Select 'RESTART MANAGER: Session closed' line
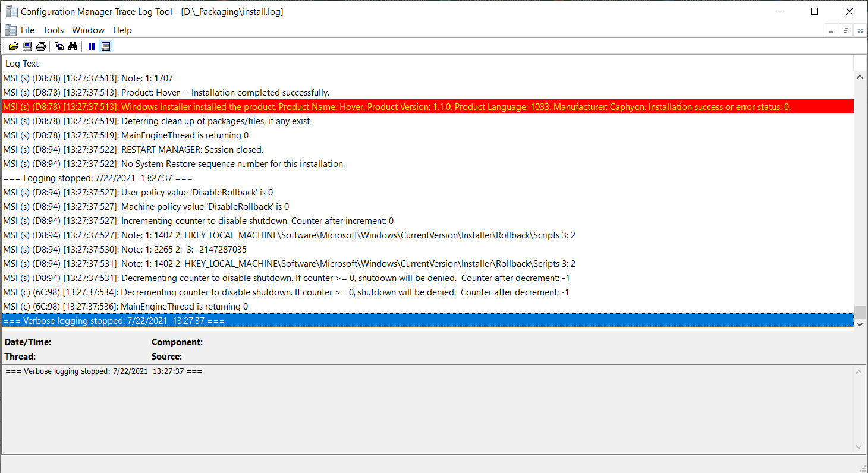This screenshot has width=868, height=473. click(x=427, y=150)
